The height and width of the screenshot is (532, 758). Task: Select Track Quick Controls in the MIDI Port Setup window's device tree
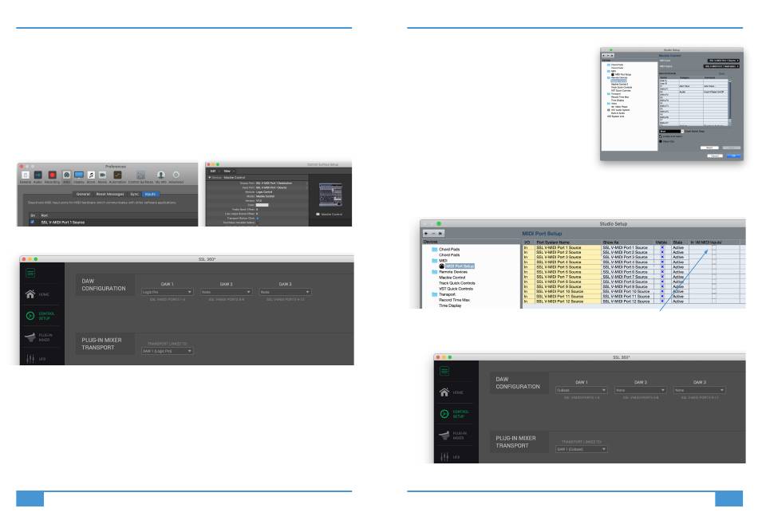(457, 283)
